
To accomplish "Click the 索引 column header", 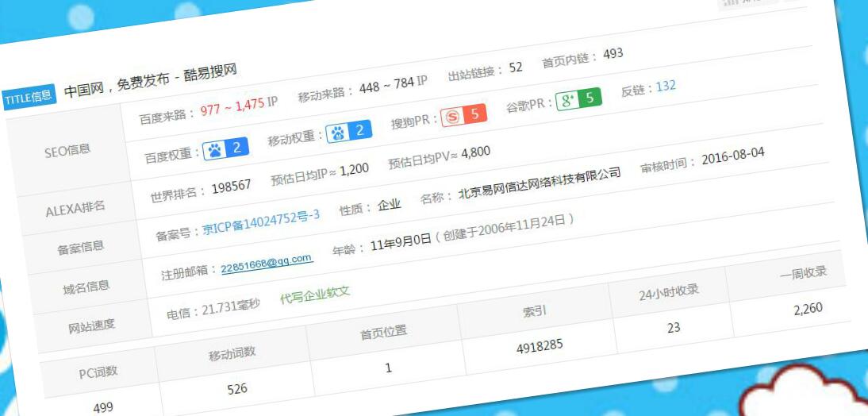I will 534,312.
